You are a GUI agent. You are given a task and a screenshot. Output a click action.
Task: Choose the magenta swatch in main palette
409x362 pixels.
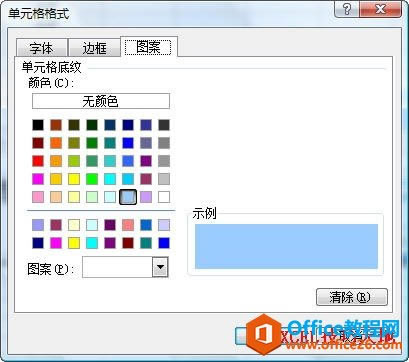coord(38,179)
